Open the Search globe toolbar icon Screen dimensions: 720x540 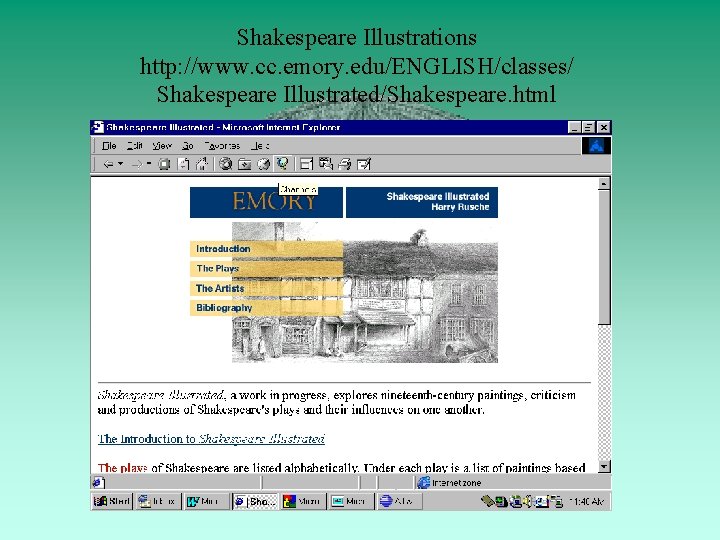(x=225, y=164)
